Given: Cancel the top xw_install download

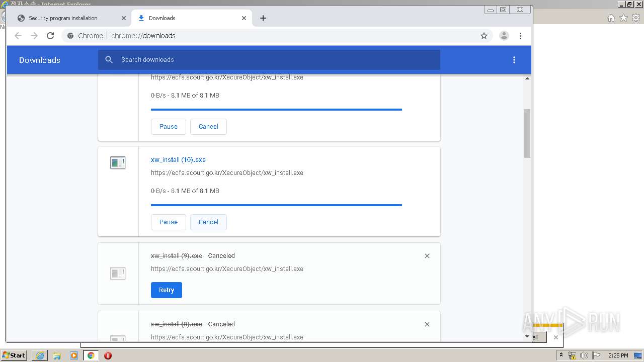Looking at the screenshot, I should 208,127.
